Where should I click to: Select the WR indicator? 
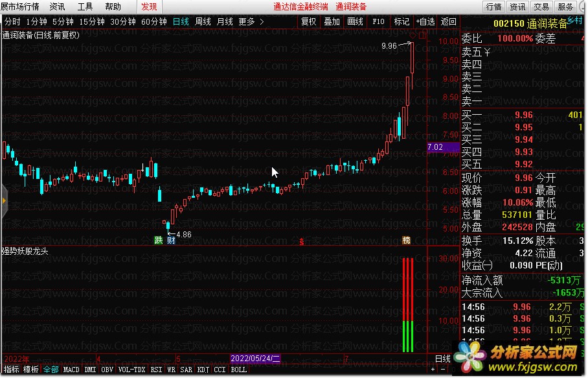(172, 370)
